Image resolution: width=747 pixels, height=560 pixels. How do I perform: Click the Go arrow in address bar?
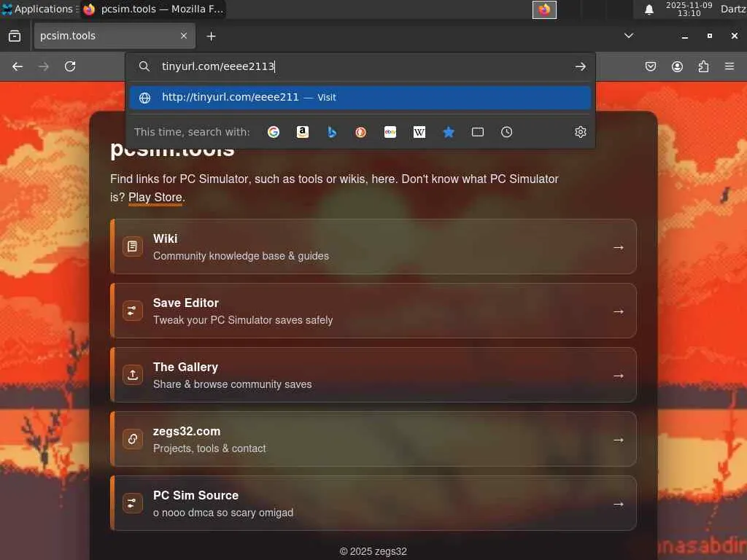580,66
